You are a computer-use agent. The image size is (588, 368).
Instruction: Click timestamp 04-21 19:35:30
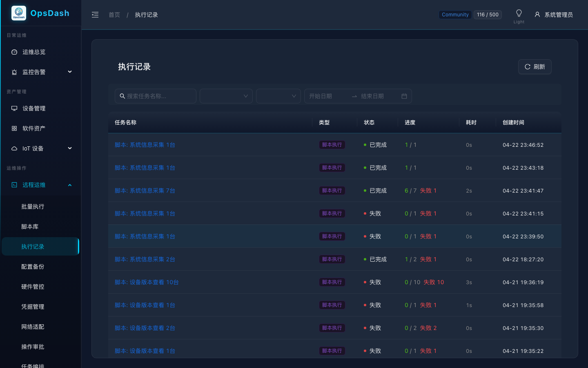[523, 328]
